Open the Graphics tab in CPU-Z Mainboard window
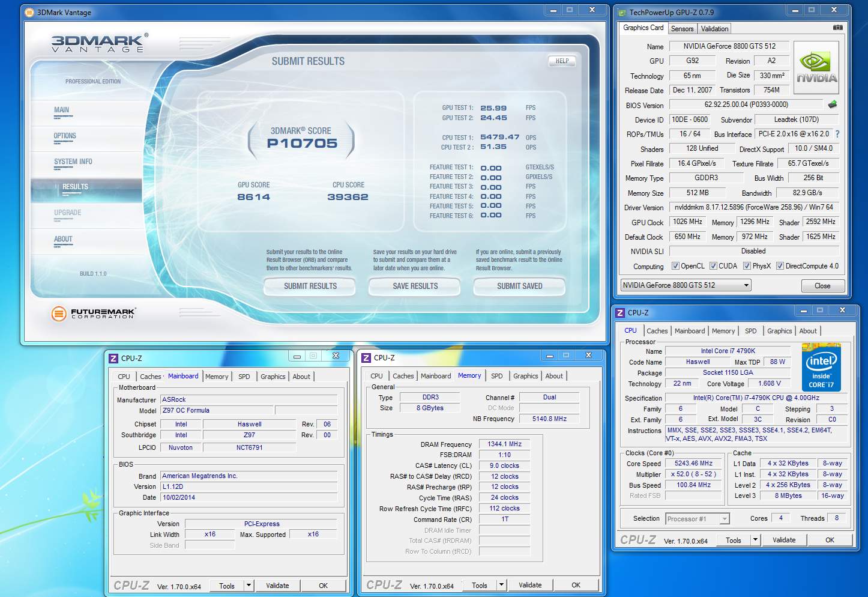This screenshot has width=868, height=597. (x=273, y=377)
